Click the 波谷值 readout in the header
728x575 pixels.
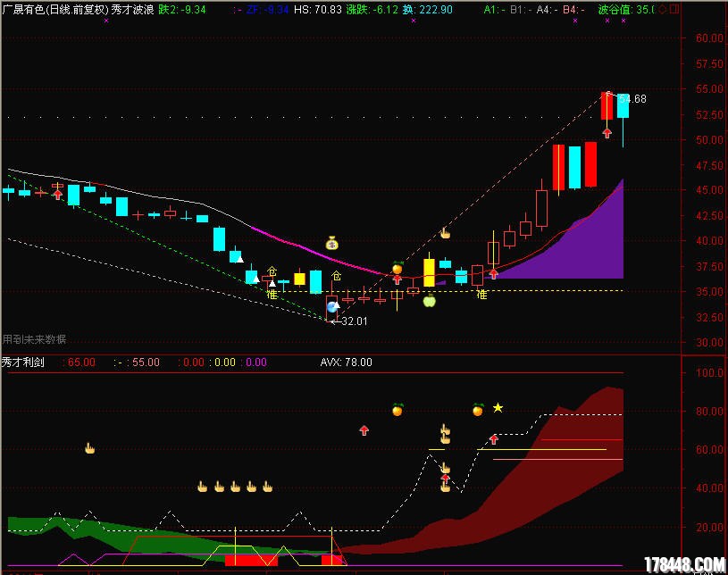point(625,9)
